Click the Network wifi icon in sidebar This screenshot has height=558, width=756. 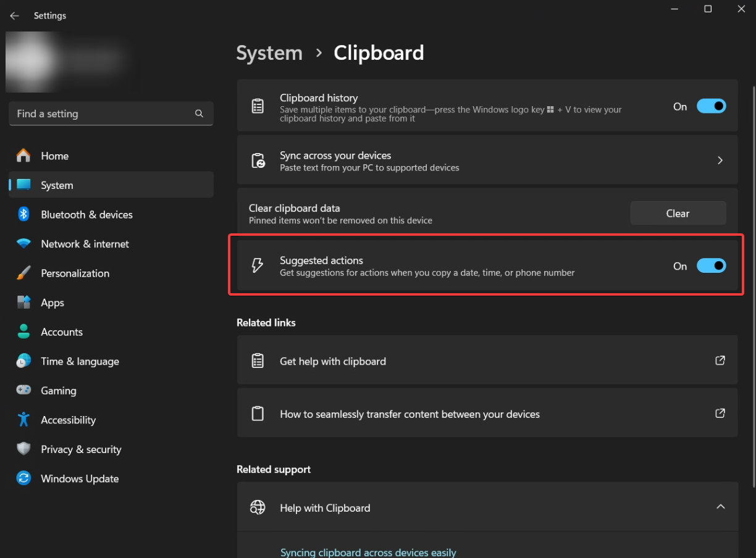coord(23,244)
